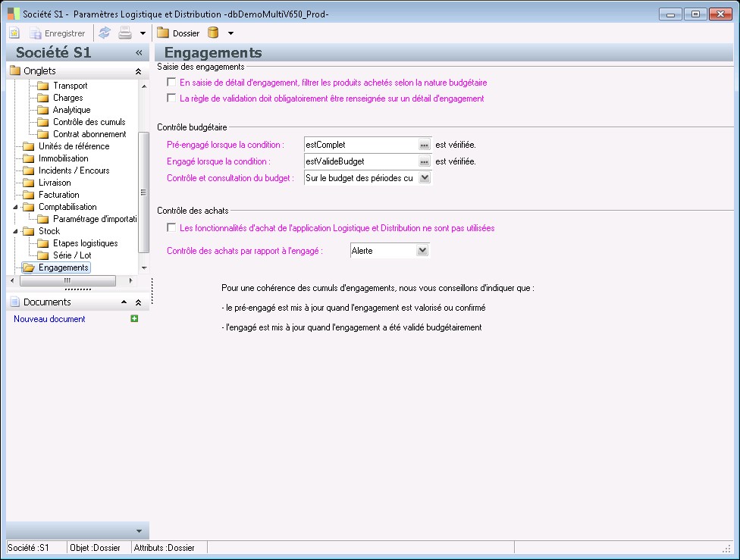Click the printer toolbar icon
This screenshot has width=740, height=560.
(125, 33)
